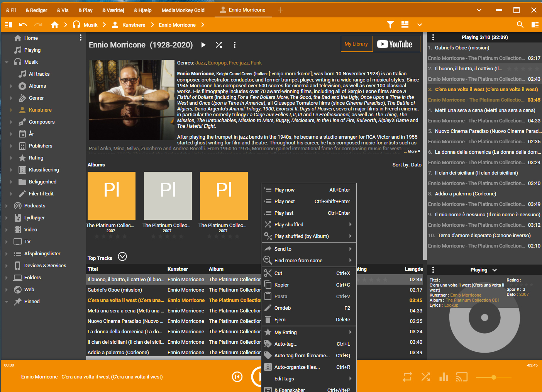542x392 pixels.
Task: Toggle shuffle mode in player bar
Action: click(x=425, y=377)
